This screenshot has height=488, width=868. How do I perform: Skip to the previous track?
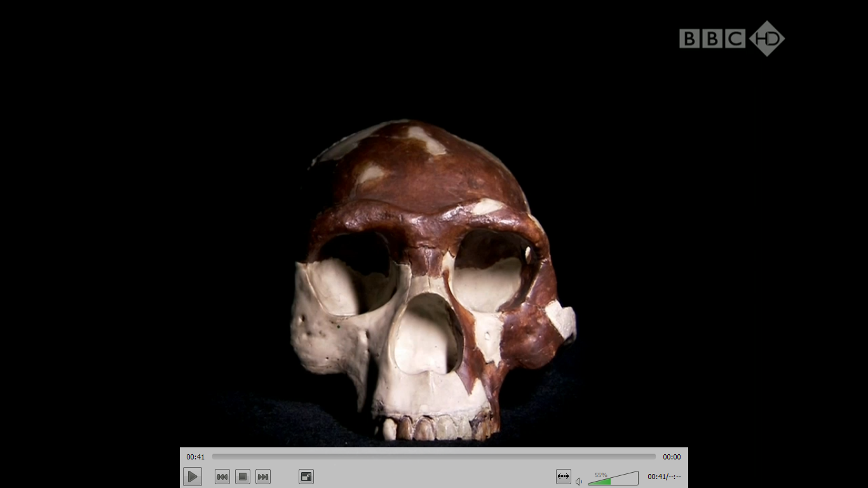[222, 477]
